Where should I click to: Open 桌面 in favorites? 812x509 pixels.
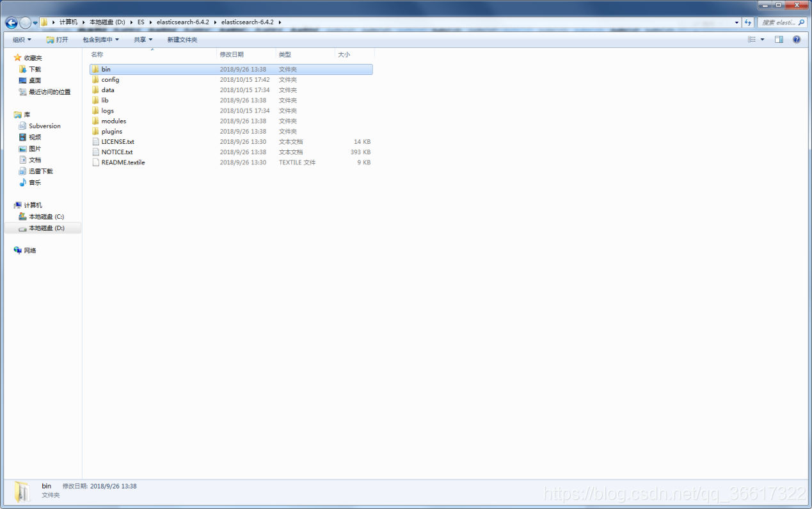tap(35, 81)
